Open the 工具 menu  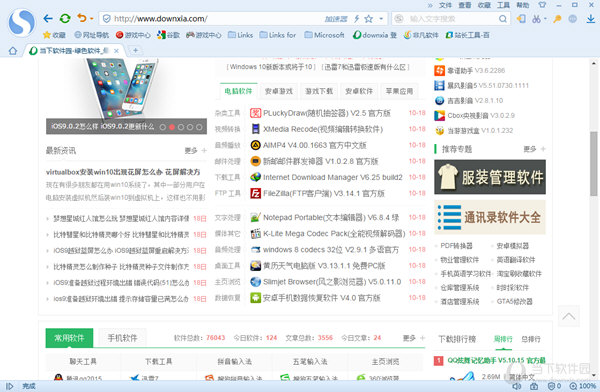tap(503, 5)
